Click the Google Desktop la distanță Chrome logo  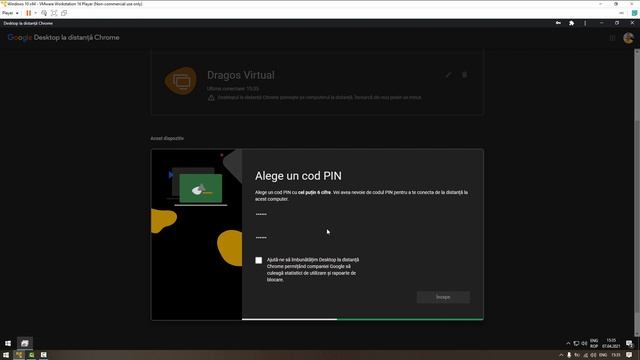pos(64,38)
